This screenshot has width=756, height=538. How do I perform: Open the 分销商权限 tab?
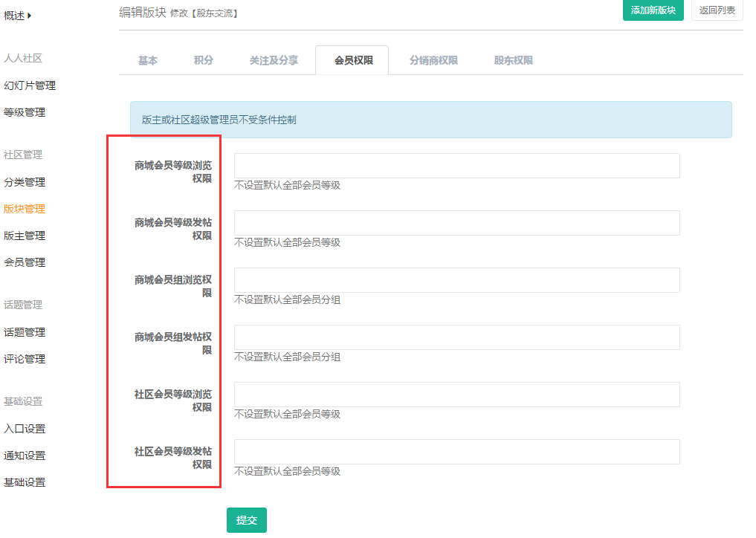click(x=433, y=61)
